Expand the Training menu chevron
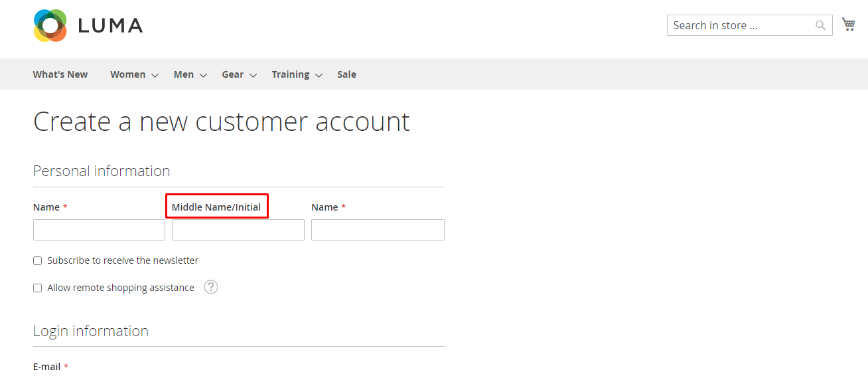The width and height of the screenshot is (868, 376). pos(319,75)
